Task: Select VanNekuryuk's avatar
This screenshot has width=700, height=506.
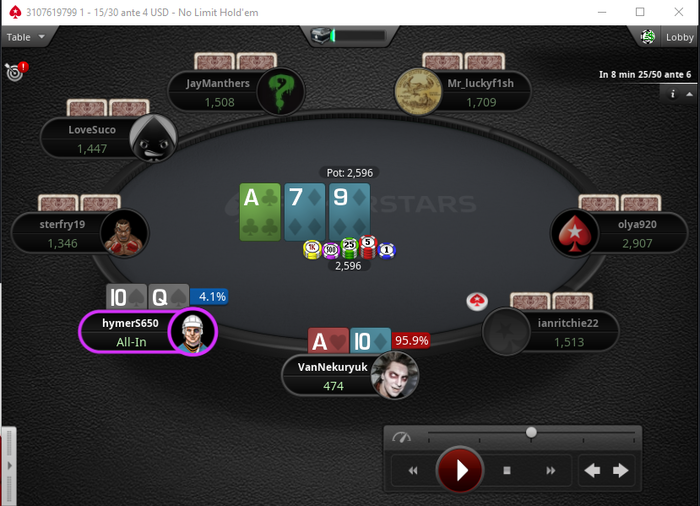Action: point(395,375)
